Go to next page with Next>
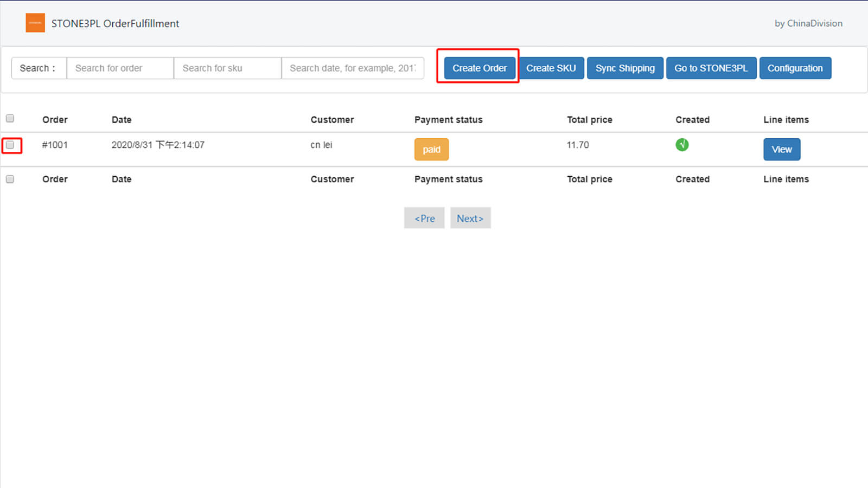 tap(470, 218)
